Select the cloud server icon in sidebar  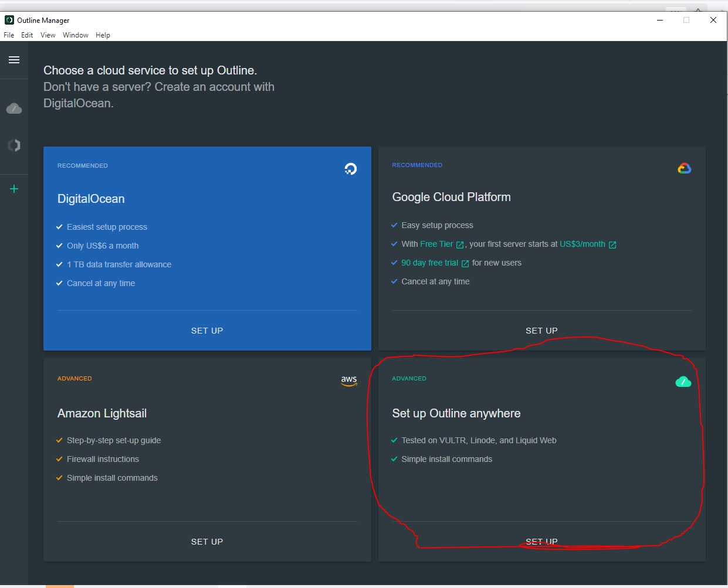[14, 109]
